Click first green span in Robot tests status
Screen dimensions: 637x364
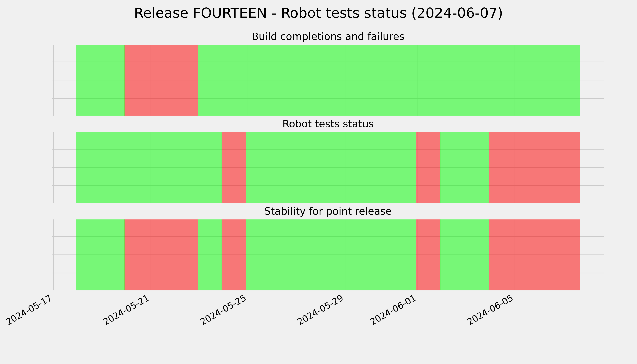(149, 167)
